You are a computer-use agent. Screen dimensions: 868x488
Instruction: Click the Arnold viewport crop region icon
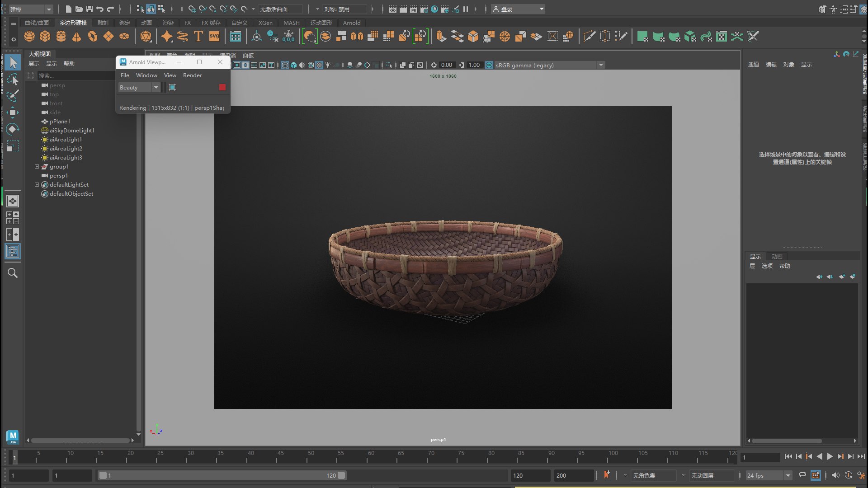click(172, 87)
